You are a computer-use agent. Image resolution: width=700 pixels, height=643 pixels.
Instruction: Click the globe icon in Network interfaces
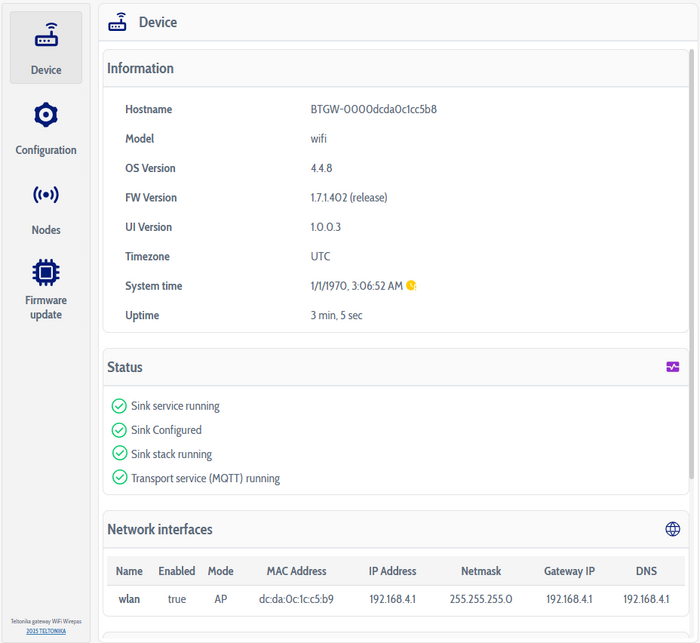(673, 529)
